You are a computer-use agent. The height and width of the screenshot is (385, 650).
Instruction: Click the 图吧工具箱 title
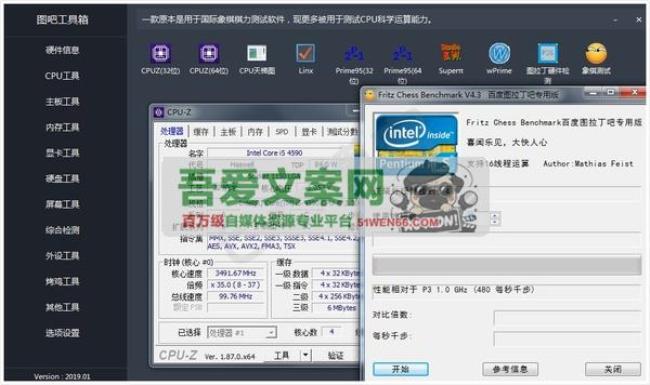[62, 19]
